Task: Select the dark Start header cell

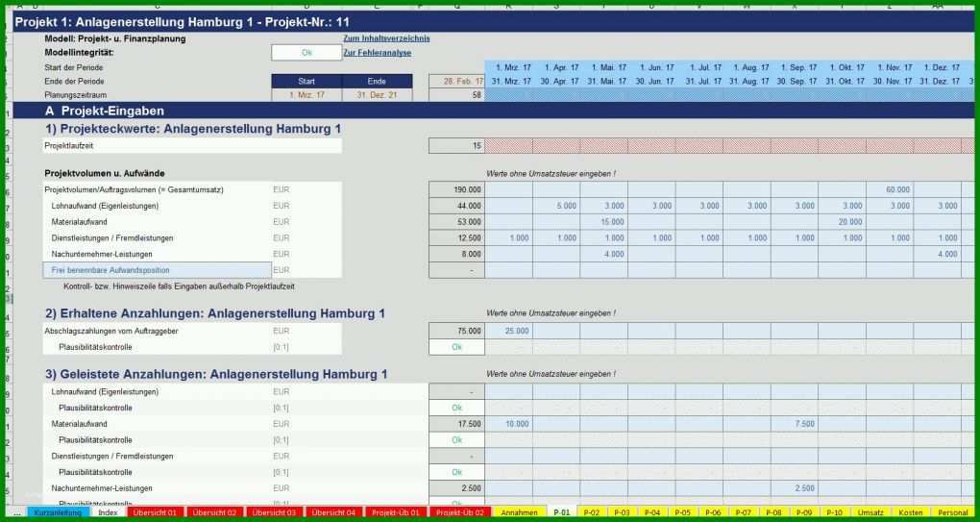Action: click(306, 82)
